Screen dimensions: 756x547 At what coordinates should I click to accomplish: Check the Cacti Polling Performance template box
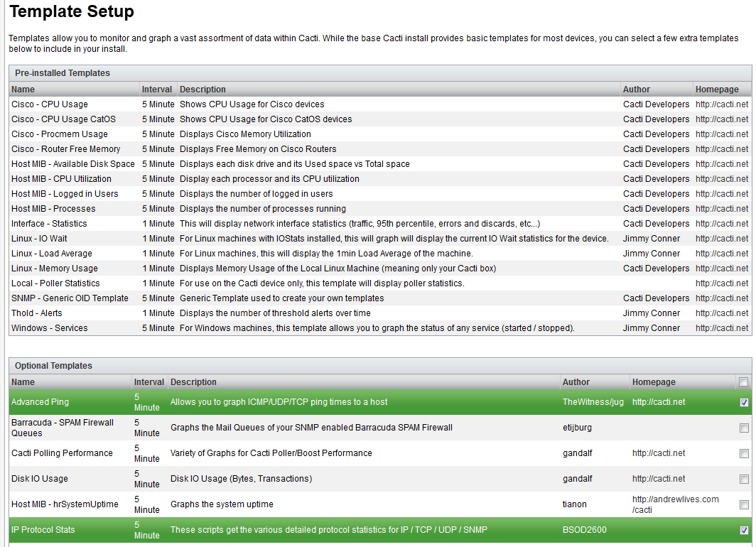(x=743, y=453)
